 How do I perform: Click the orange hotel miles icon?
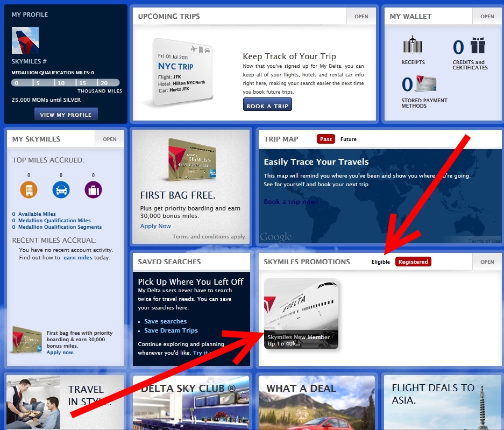[x=29, y=189]
